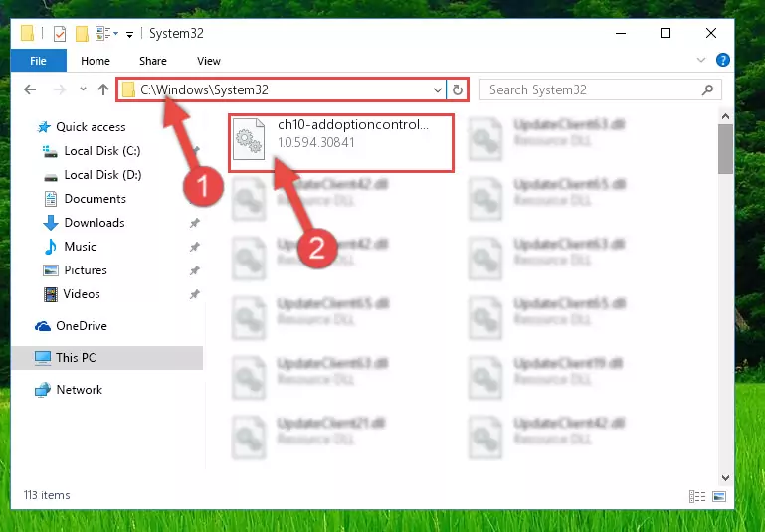Open the recent locations dropdown arrow

tap(83, 89)
